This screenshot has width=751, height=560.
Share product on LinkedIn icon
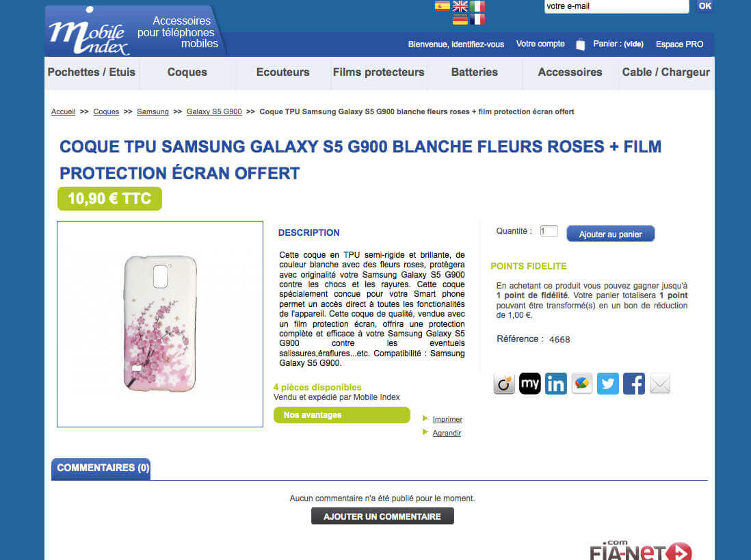point(555,384)
